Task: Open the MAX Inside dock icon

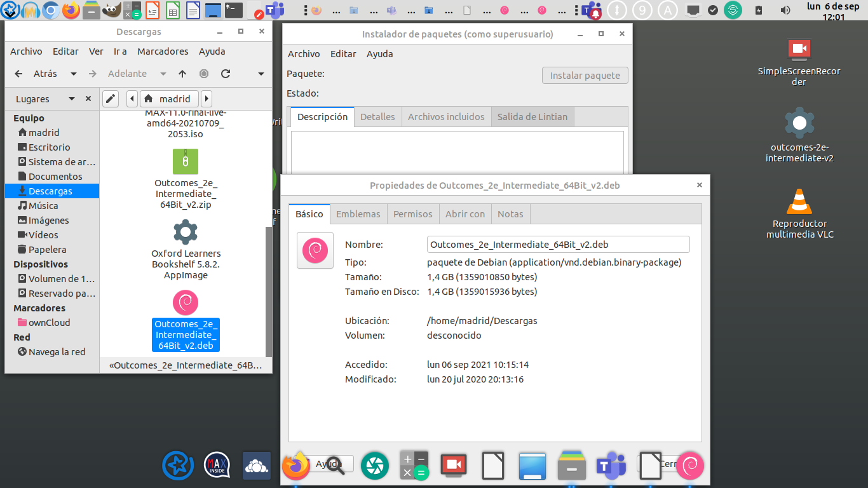Action: [217, 466]
